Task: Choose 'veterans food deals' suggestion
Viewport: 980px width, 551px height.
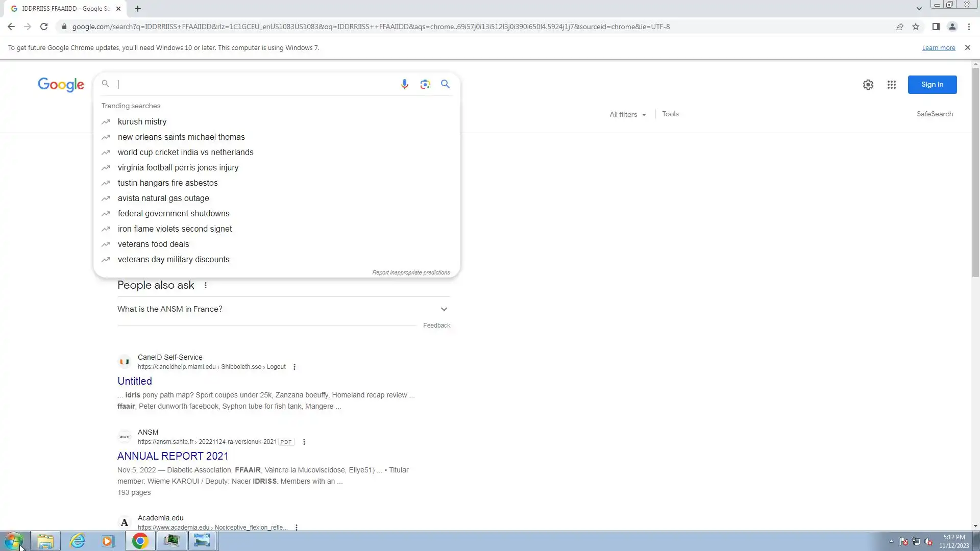Action: [x=153, y=244]
